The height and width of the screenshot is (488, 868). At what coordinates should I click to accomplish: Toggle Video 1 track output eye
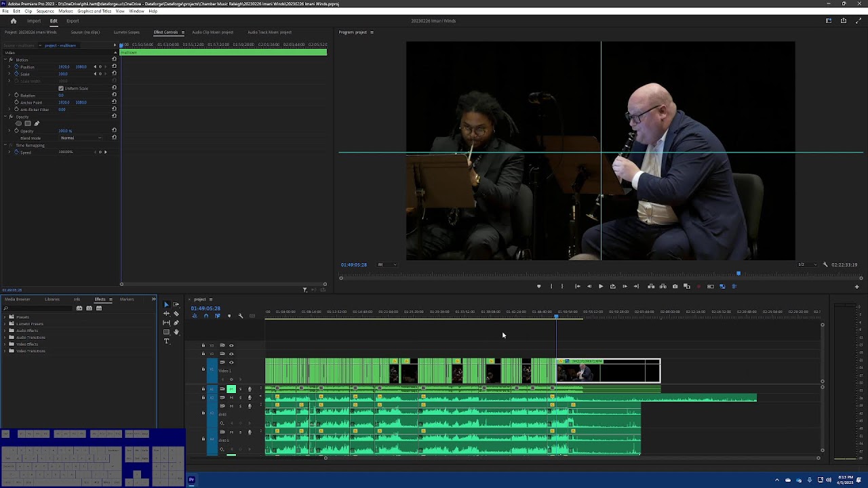click(x=231, y=363)
